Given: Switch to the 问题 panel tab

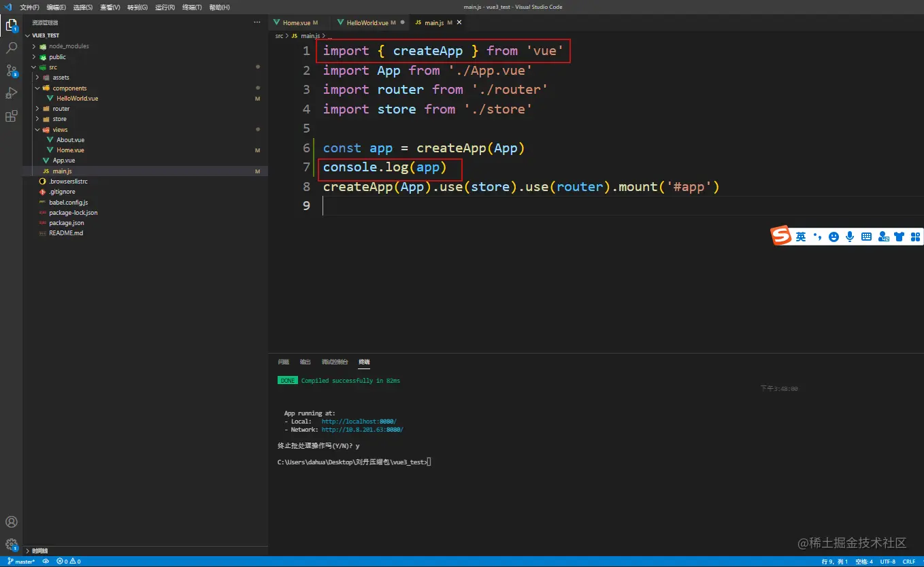Looking at the screenshot, I should click(x=284, y=362).
